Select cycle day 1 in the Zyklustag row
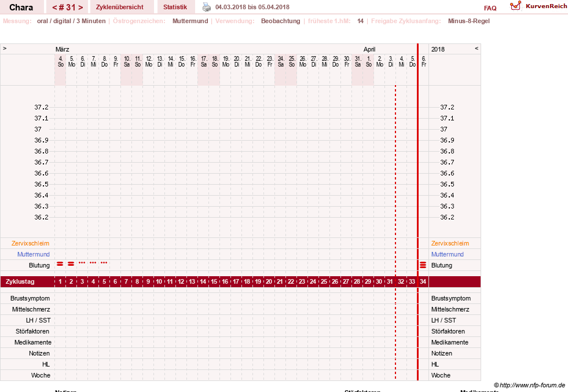This screenshot has width=568, height=392. click(60, 281)
